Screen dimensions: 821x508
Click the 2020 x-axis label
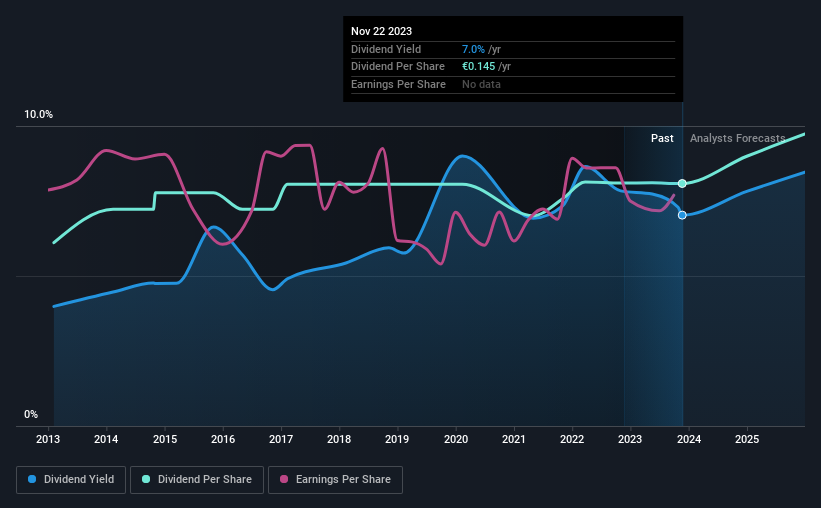[x=456, y=439]
